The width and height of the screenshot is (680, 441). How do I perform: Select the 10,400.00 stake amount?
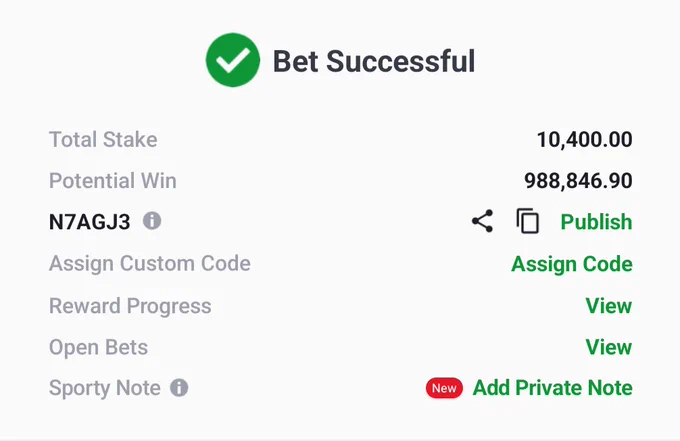click(x=585, y=140)
